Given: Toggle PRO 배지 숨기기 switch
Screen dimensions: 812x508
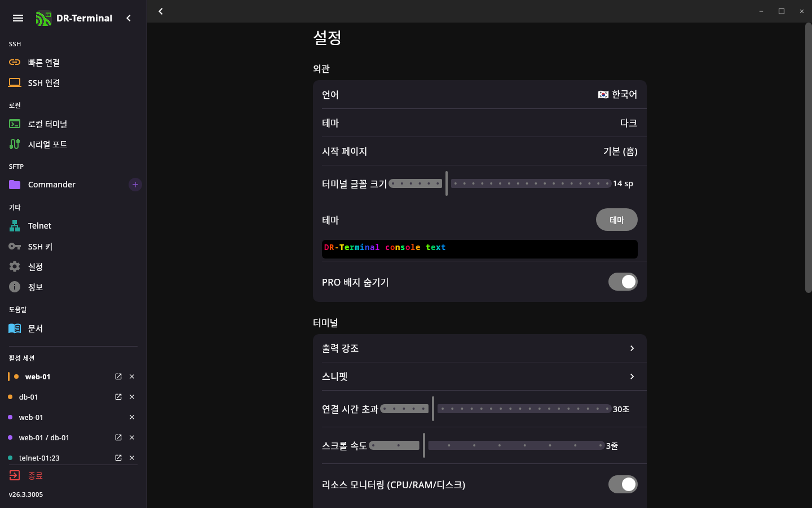Looking at the screenshot, I should pyautogui.click(x=623, y=282).
